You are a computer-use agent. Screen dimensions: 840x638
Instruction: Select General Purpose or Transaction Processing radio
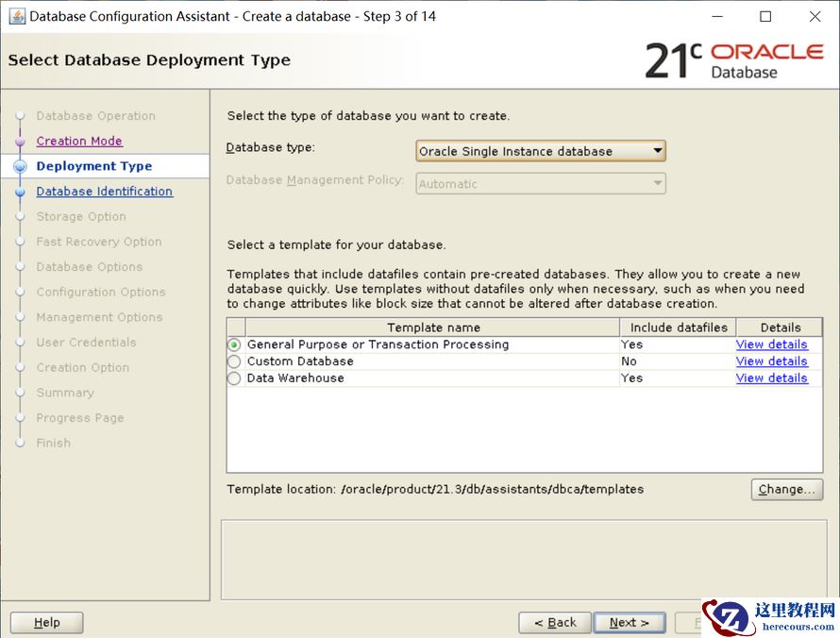(234, 344)
